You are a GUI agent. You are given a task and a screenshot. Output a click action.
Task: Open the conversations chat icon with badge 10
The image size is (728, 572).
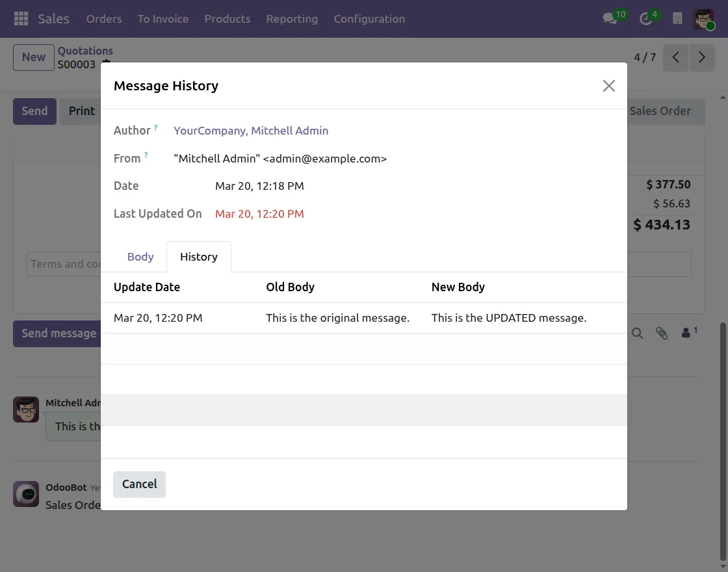coord(611,19)
